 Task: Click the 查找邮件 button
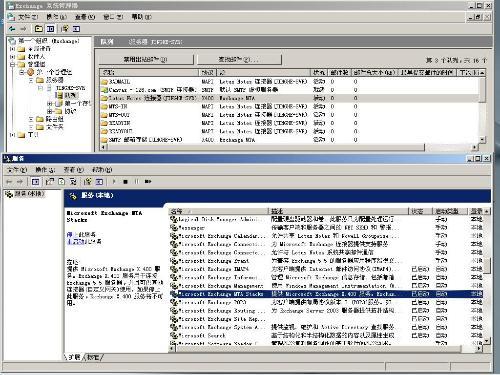239,60
